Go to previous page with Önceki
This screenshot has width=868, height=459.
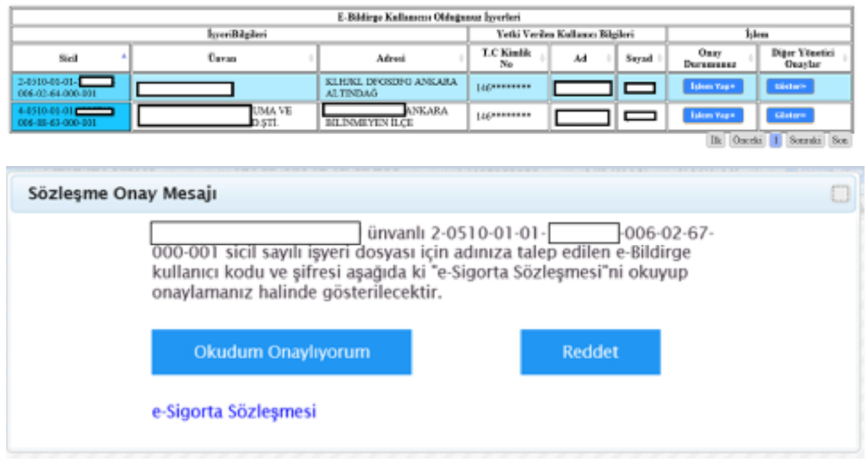pos(747,140)
